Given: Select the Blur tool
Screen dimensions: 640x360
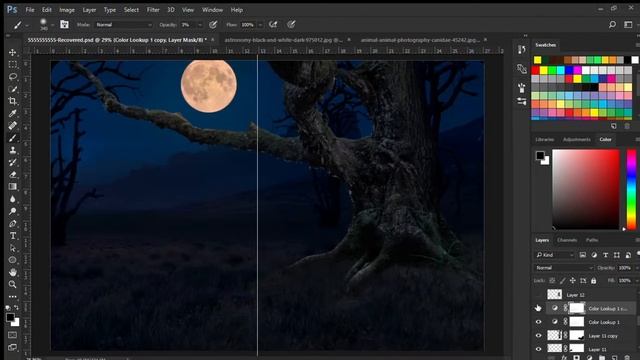Looking at the screenshot, I should tap(13, 199).
